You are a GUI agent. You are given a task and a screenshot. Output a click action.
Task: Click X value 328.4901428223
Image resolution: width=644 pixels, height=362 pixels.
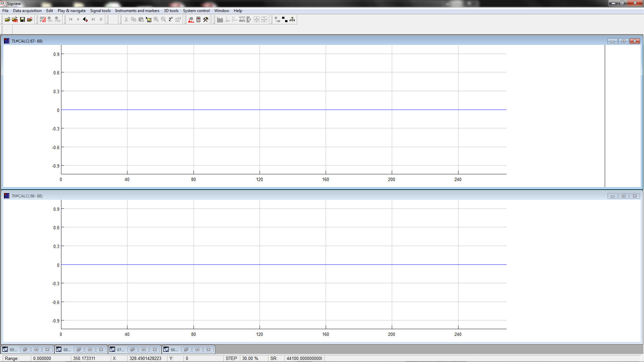(145, 358)
